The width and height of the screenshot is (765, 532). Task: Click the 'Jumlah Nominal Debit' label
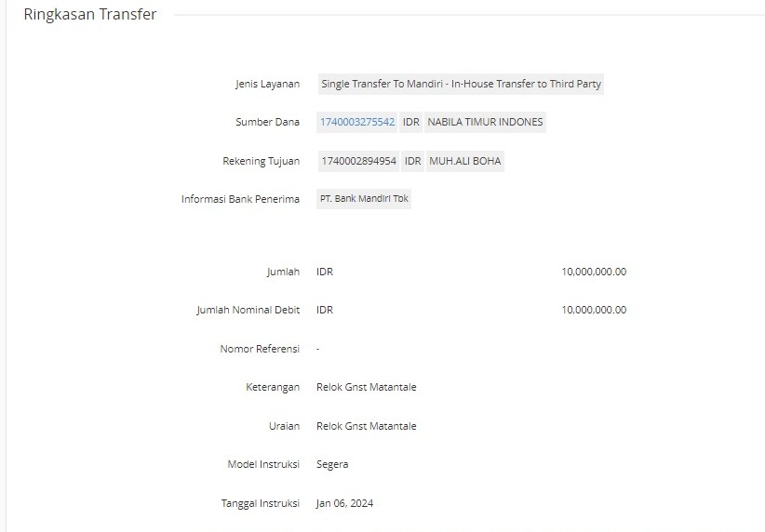(248, 310)
